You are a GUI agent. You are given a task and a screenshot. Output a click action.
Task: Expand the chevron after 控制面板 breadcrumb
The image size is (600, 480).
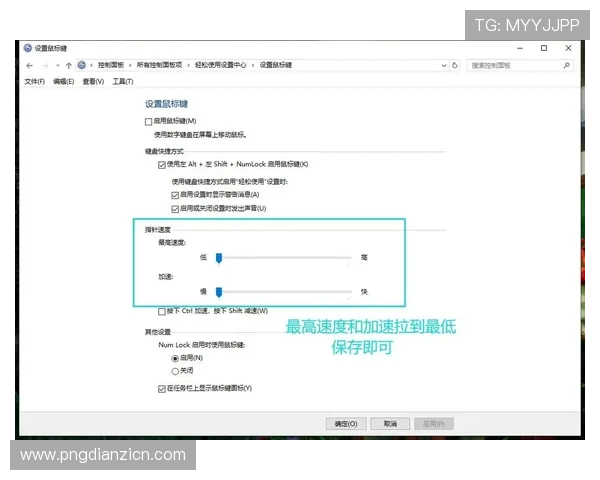pyautogui.click(x=130, y=65)
